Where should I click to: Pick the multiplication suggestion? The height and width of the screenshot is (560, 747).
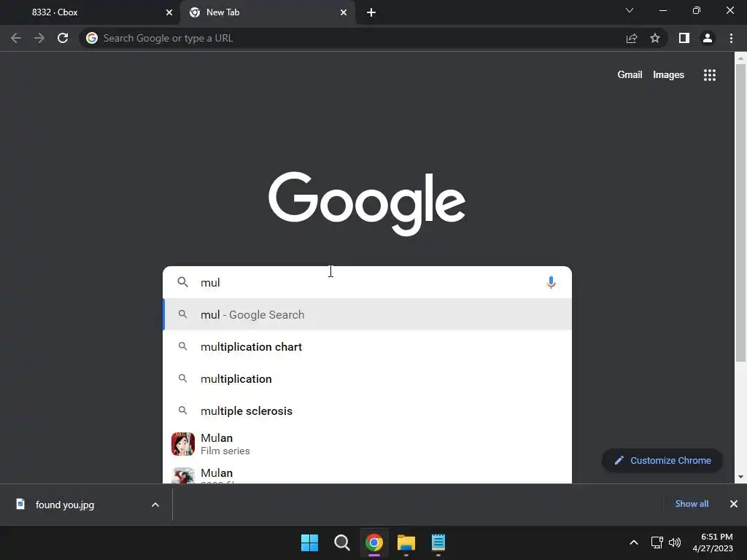pos(367,378)
